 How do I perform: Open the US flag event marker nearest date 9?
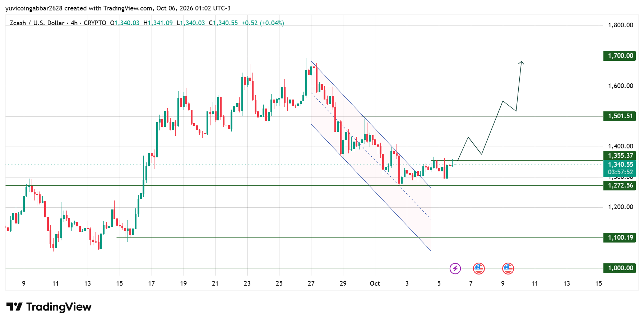click(508, 268)
